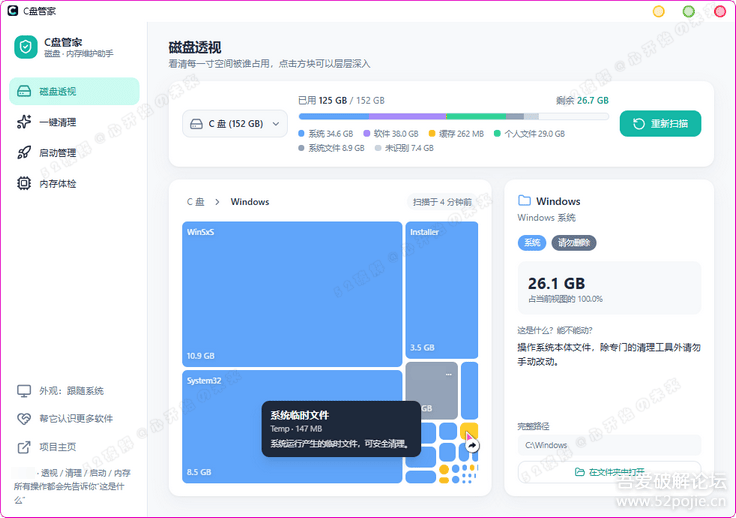This screenshot has width=736, height=518.
Task: Click the C盘管家 app icon in title bar
Action: point(13,11)
